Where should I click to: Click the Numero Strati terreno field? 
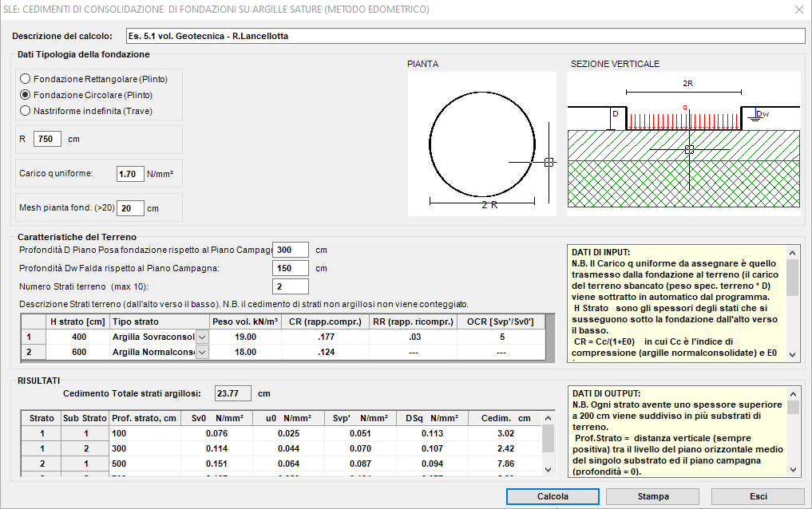[x=291, y=286]
